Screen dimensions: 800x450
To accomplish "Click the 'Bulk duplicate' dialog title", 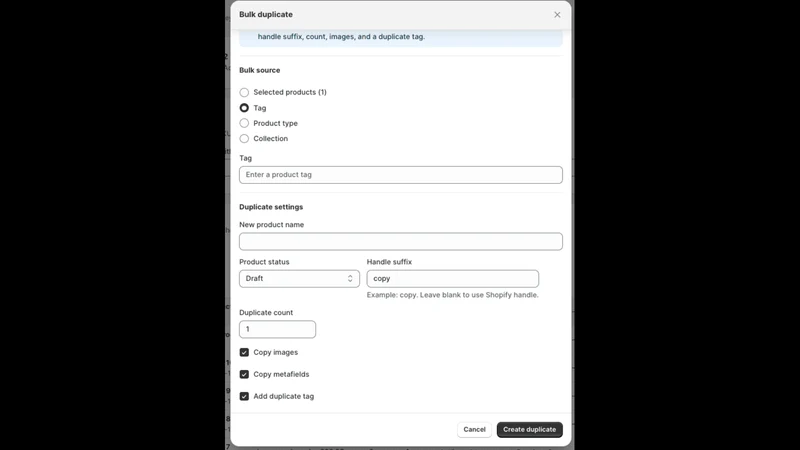I will coord(266,15).
